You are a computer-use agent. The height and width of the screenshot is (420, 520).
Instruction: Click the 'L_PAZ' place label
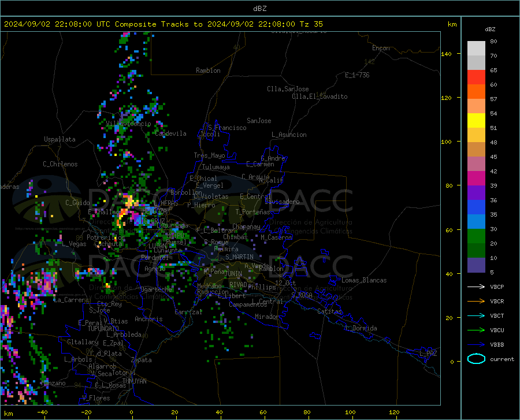pyautogui.click(x=428, y=354)
